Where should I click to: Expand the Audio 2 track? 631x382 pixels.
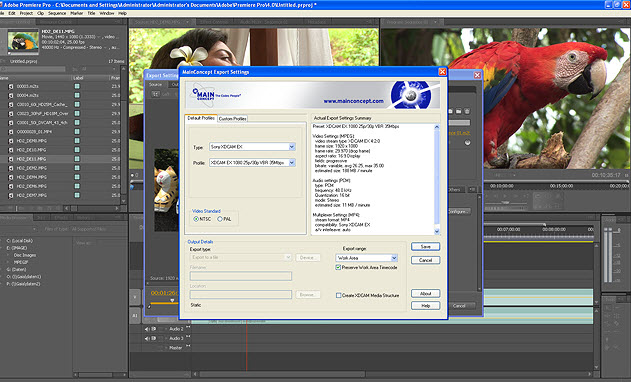(x=166, y=329)
